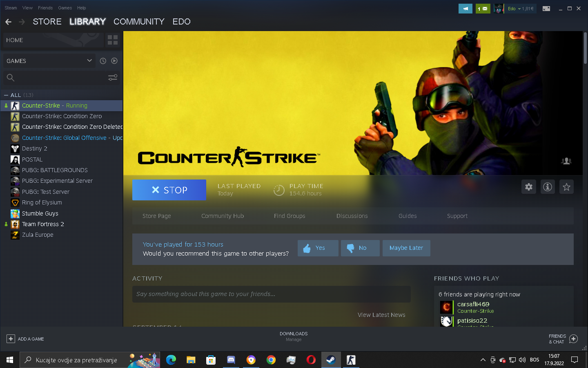Viewport: 588px width, 368px height.
Task: Enter Big Picture mode
Action: coord(546,9)
